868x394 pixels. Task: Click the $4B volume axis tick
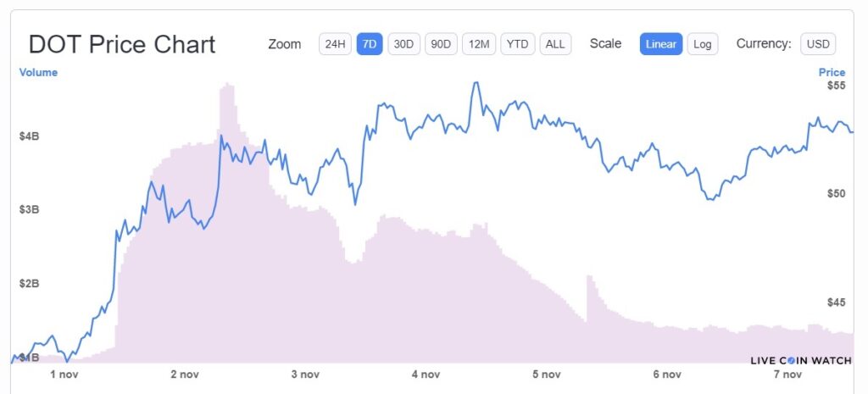30,136
